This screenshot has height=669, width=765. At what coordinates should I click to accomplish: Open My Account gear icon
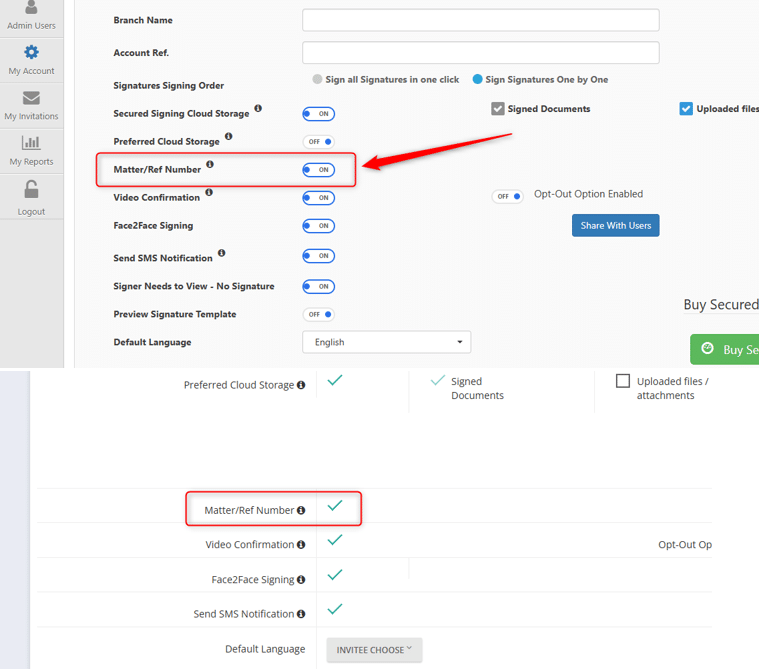[x=31, y=53]
